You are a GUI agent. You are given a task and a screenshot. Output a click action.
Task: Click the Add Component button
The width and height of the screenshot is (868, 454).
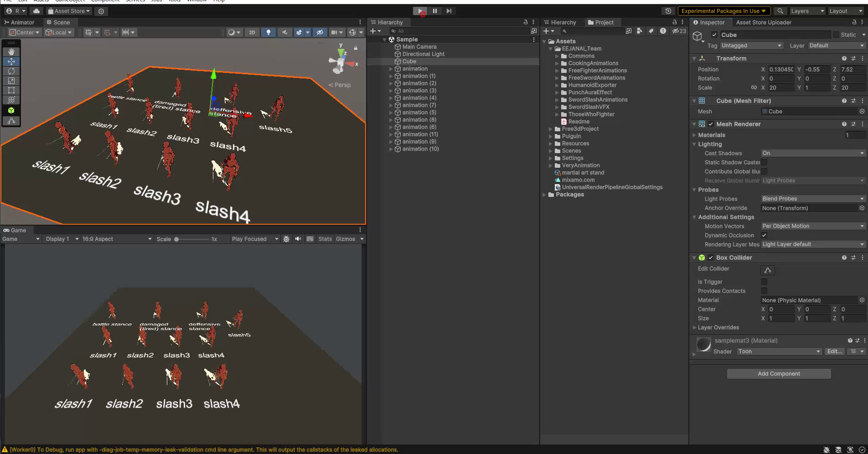tap(779, 374)
